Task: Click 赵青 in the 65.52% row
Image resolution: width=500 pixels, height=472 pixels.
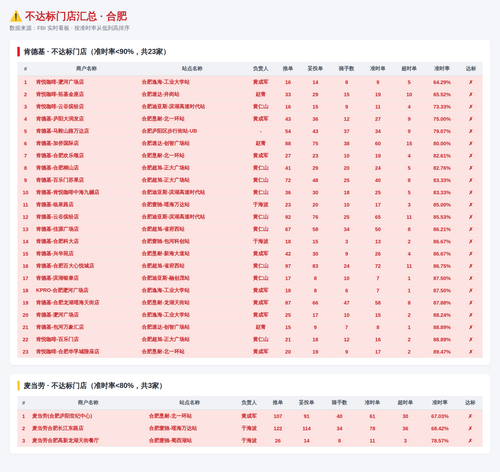Action: [260, 94]
